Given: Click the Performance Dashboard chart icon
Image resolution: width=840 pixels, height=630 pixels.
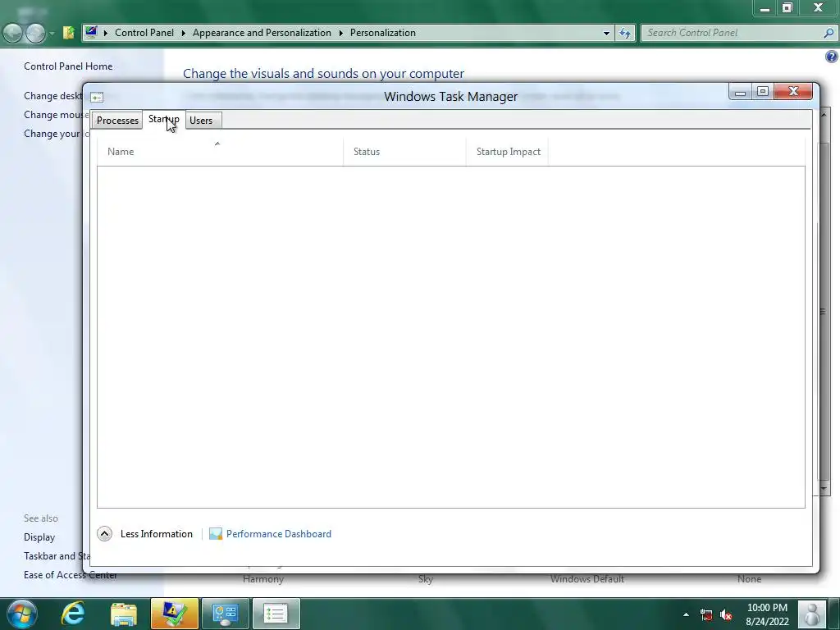Looking at the screenshot, I should click(216, 533).
